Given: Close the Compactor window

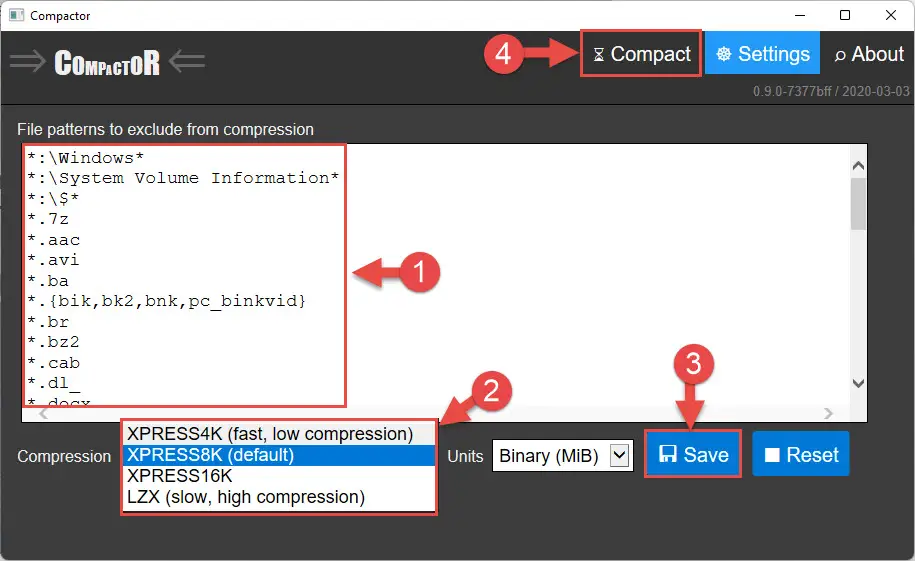Looking at the screenshot, I should pos(890,15).
